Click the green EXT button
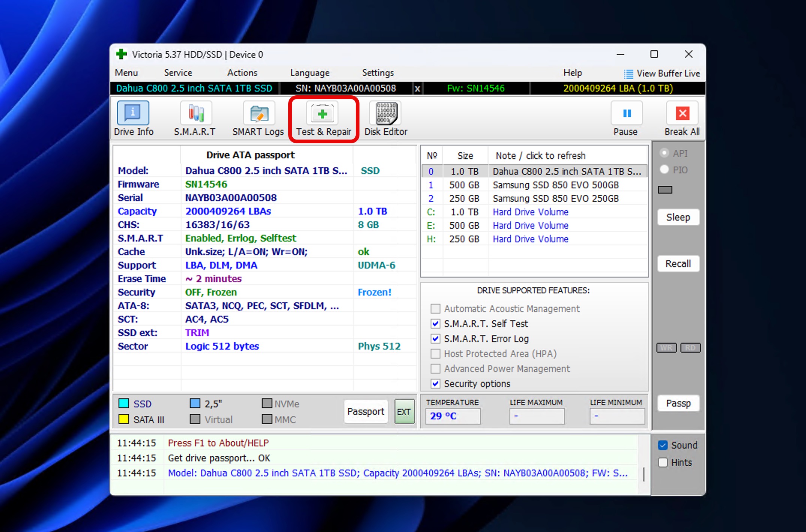Image resolution: width=806 pixels, height=532 pixels. click(x=404, y=412)
